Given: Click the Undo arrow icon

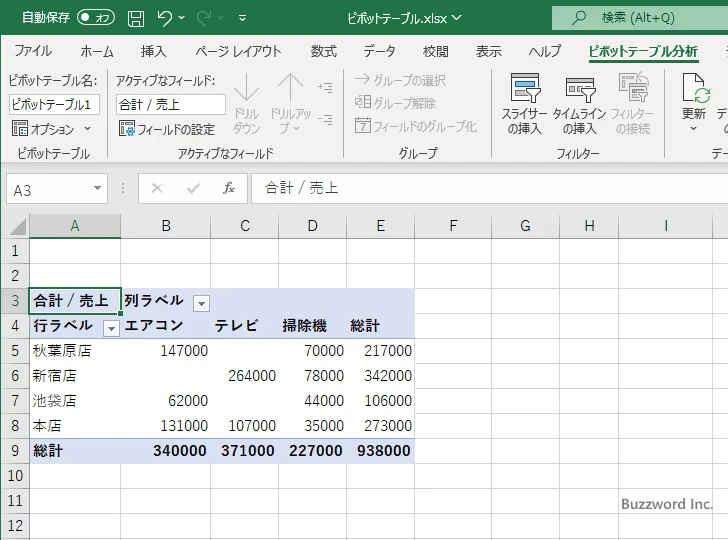Looking at the screenshot, I should pos(166,18).
